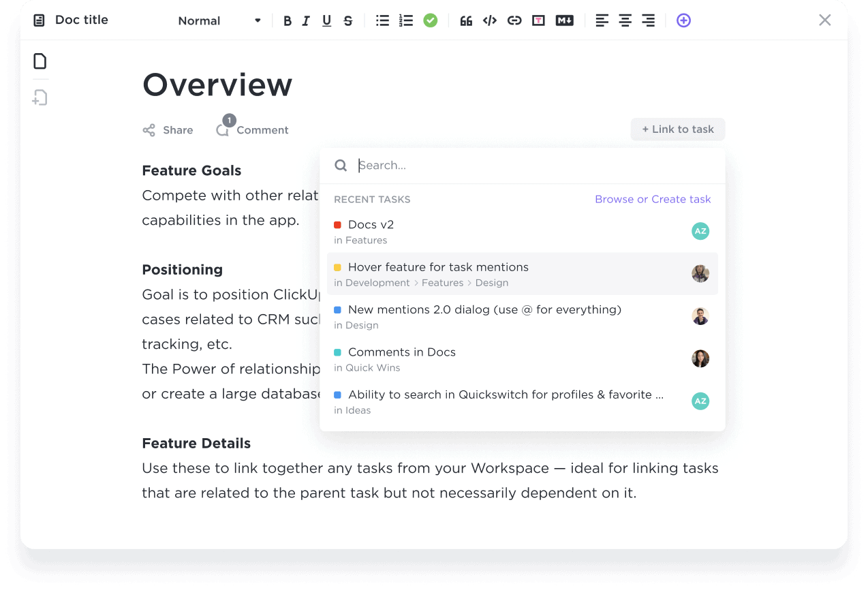
Task: Apply strikethrough formatting
Action: 348,21
